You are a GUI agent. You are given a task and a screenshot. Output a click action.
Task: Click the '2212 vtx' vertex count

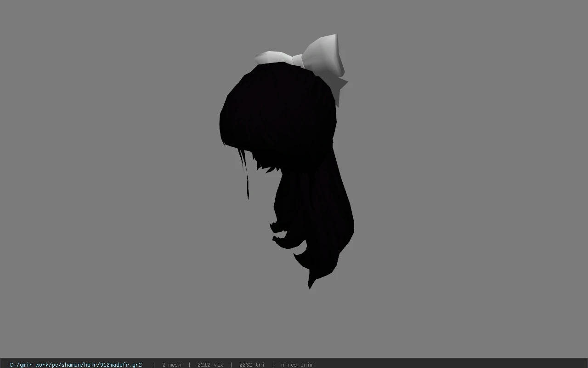[x=210, y=365]
